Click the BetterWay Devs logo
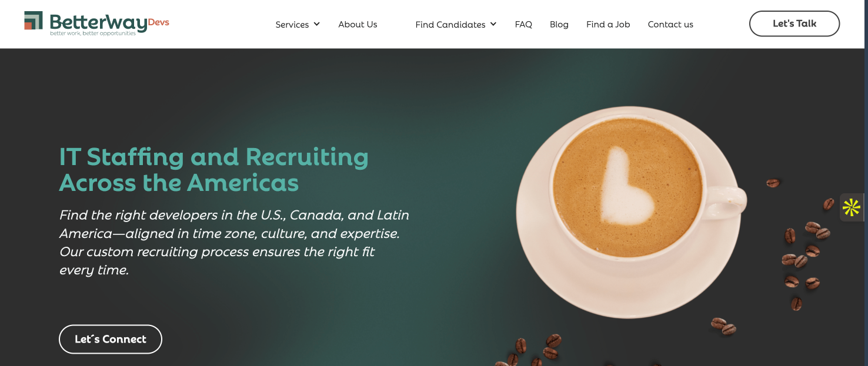The image size is (868, 366). click(96, 23)
